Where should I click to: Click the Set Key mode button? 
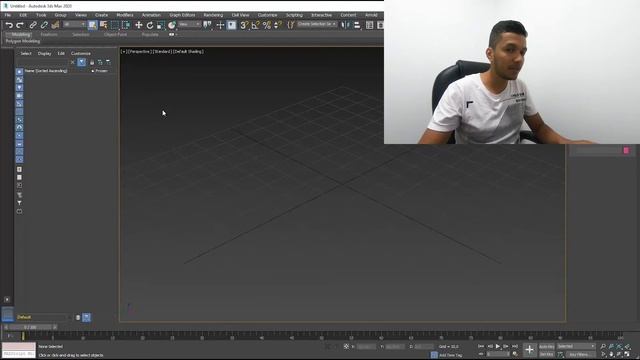click(x=547, y=354)
